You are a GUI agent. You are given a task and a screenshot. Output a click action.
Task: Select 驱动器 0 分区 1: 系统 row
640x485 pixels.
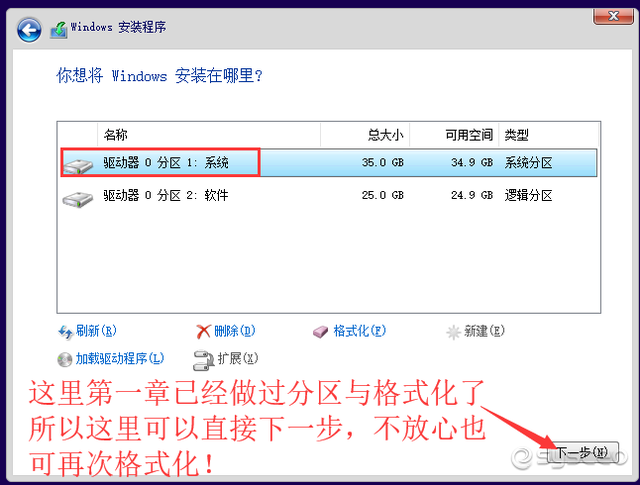329,162
